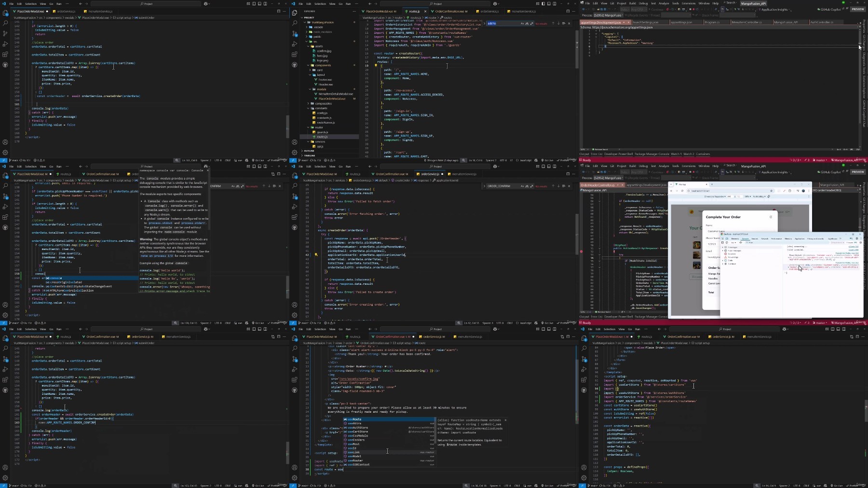Image resolution: width=868 pixels, height=488 pixels.
Task: Open Manage gear in activity bar beside Explorer tree
Action: (x=295, y=152)
